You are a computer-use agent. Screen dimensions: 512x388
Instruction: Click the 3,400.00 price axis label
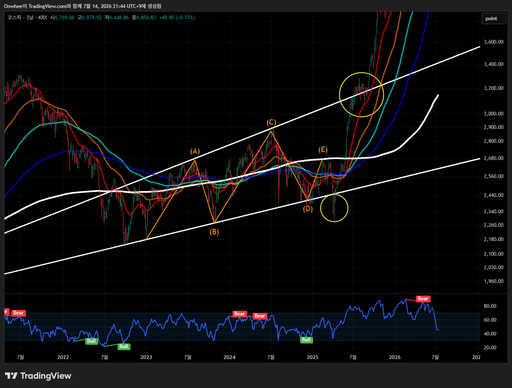[494, 64]
